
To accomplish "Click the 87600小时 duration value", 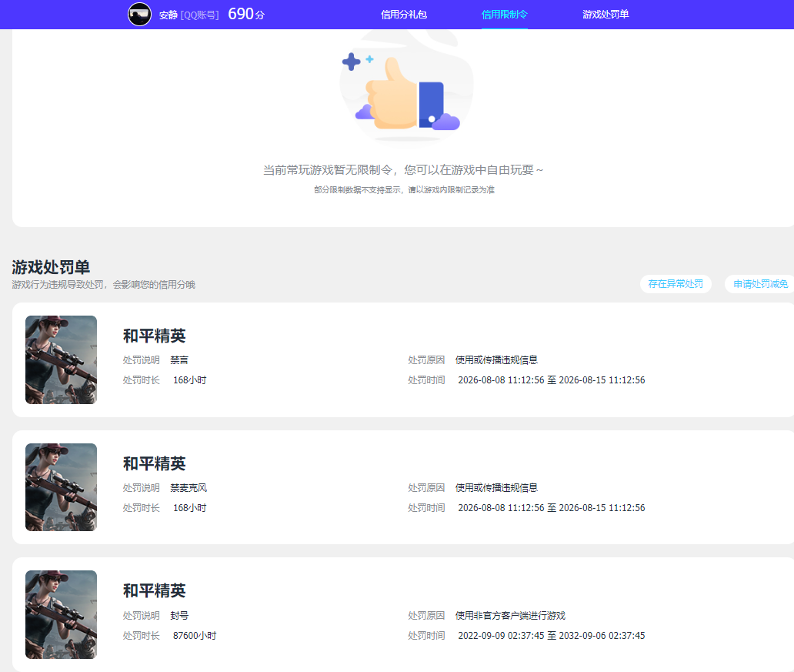I will 195,636.
